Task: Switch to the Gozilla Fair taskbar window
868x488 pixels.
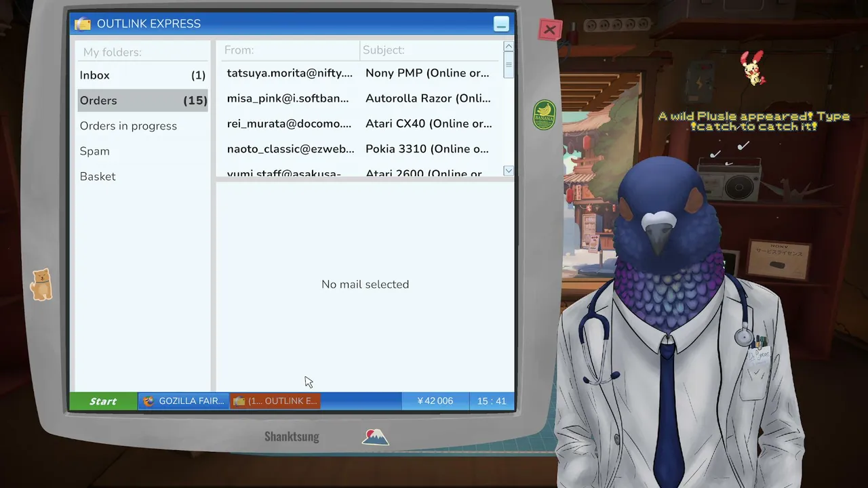Action: pos(184,401)
